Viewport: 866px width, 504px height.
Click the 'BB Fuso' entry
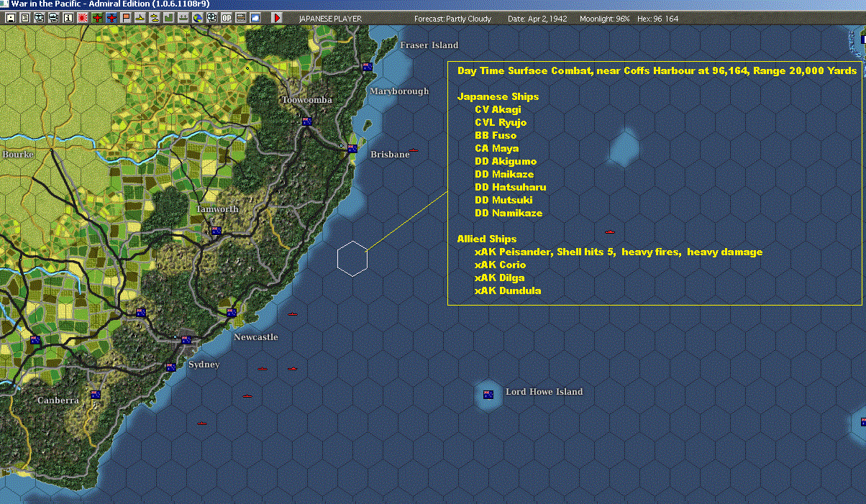pos(496,135)
